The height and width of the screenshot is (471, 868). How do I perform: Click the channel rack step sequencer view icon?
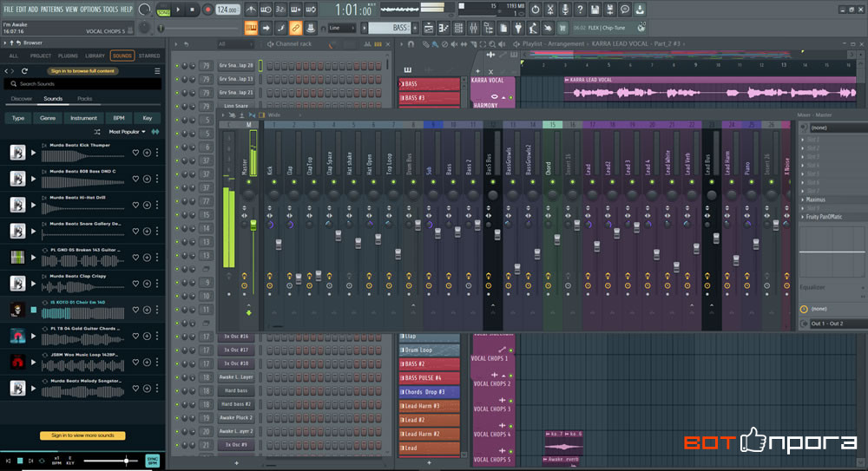tap(378, 44)
